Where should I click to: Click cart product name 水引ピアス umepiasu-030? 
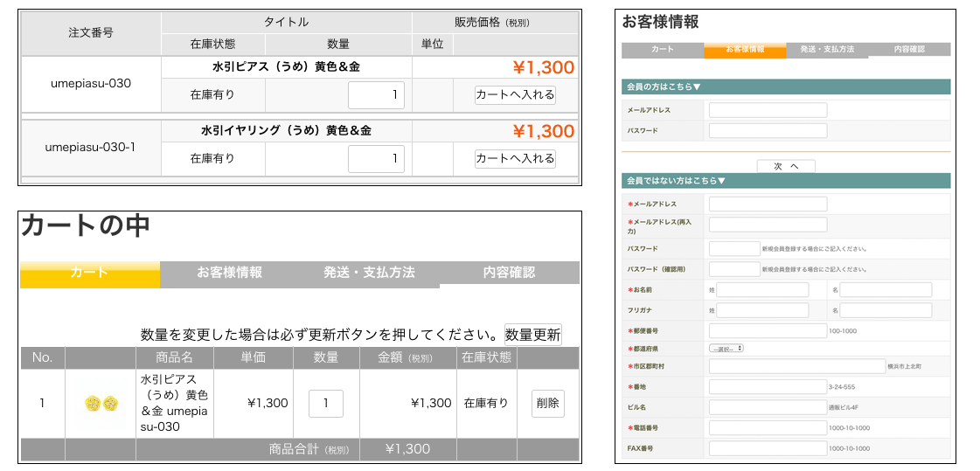click(174, 404)
